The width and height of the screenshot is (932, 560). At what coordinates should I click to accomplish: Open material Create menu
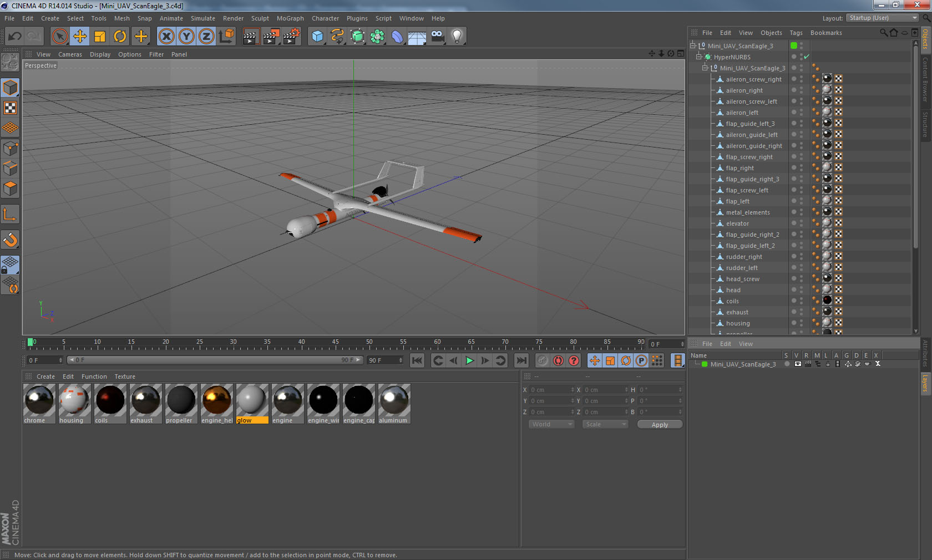point(45,376)
